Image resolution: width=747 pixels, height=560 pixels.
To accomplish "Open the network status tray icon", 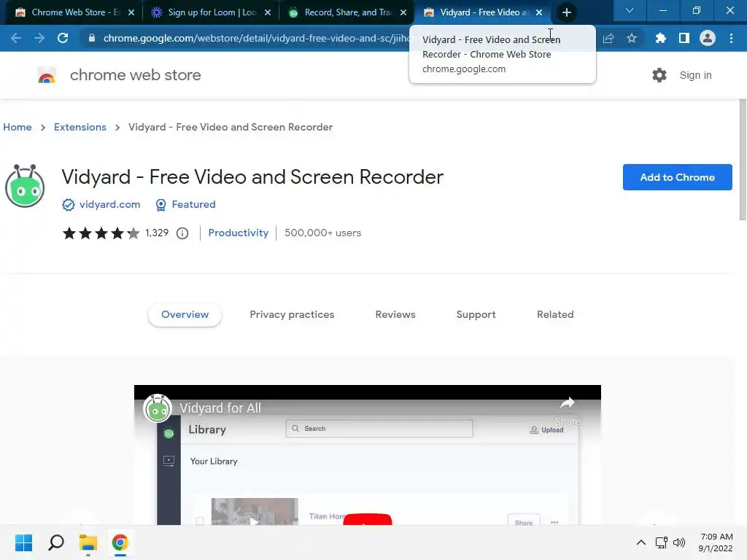I will coord(661,542).
